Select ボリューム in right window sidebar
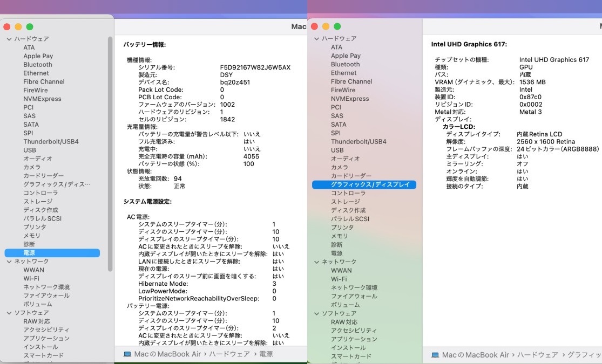 point(345,305)
